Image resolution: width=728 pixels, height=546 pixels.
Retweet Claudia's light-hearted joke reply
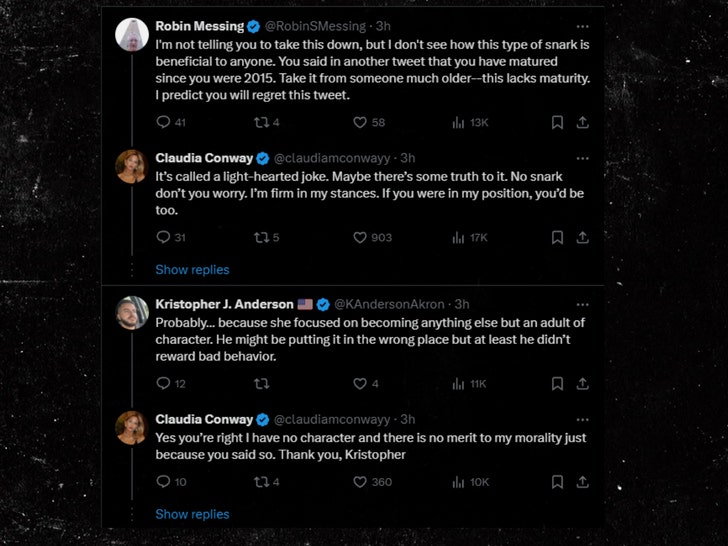point(261,237)
